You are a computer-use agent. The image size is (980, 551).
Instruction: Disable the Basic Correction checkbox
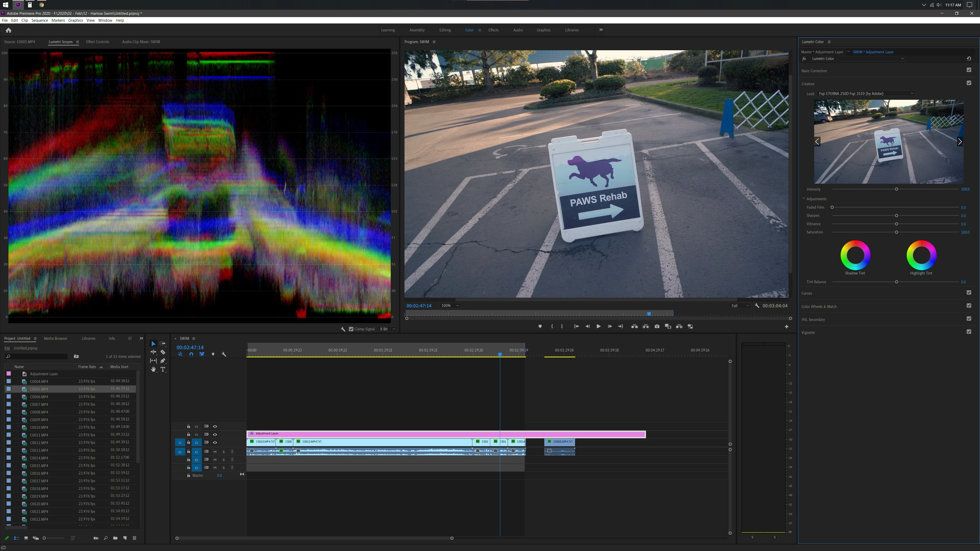(x=969, y=70)
